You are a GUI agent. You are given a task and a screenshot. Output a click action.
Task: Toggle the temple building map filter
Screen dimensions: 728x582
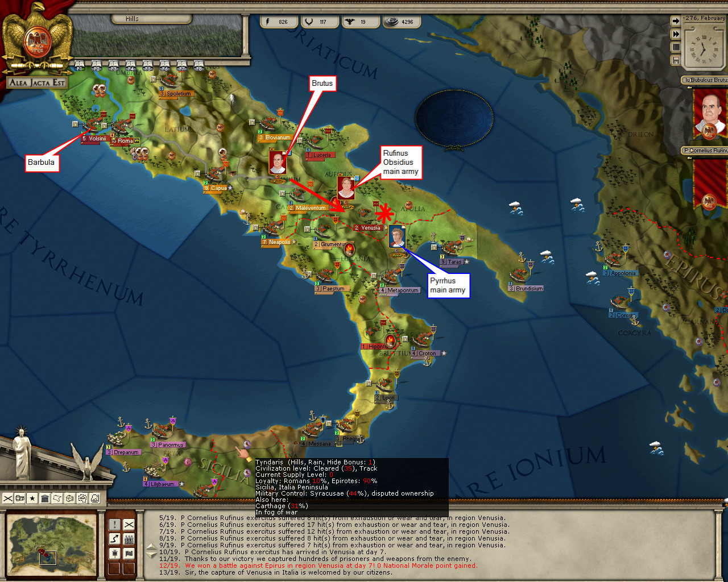[x=45, y=498]
